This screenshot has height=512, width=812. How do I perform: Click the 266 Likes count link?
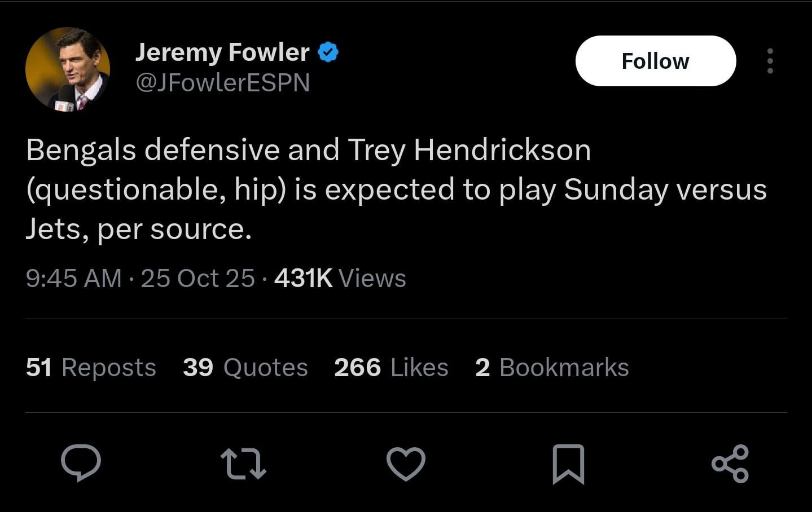390,367
